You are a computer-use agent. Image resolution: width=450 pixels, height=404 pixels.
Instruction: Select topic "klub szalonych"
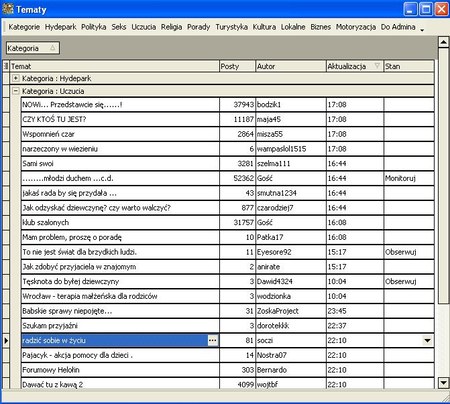tap(120, 222)
